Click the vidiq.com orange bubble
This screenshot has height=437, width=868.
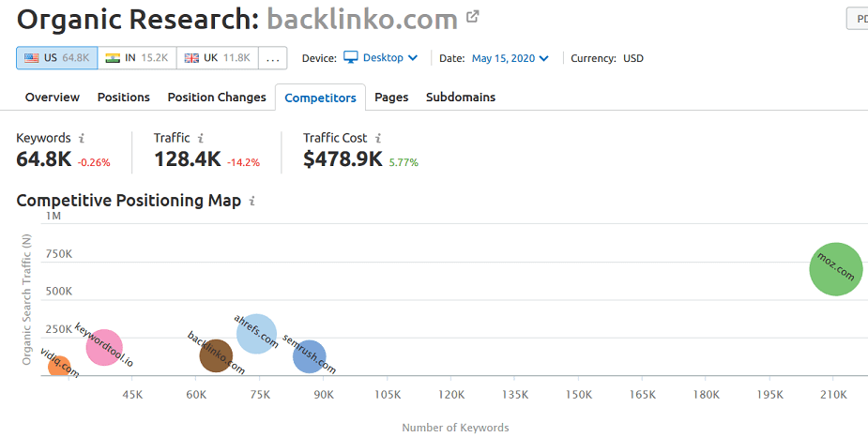pyautogui.click(x=59, y=366)
